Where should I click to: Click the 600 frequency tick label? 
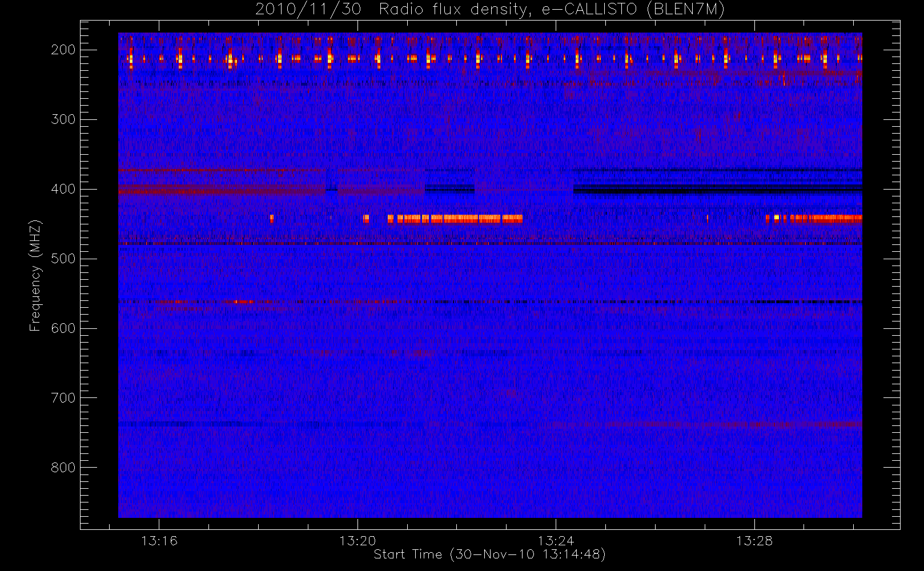(x=63, y=328)
